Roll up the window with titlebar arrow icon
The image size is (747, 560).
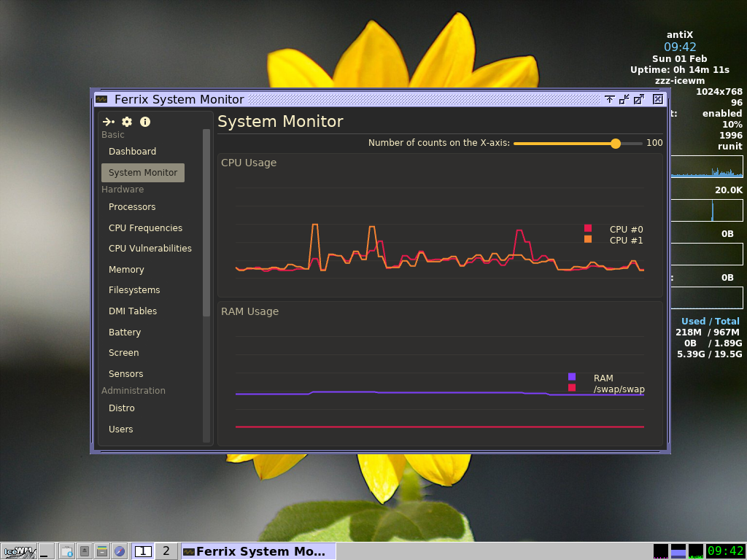point(609,99)
